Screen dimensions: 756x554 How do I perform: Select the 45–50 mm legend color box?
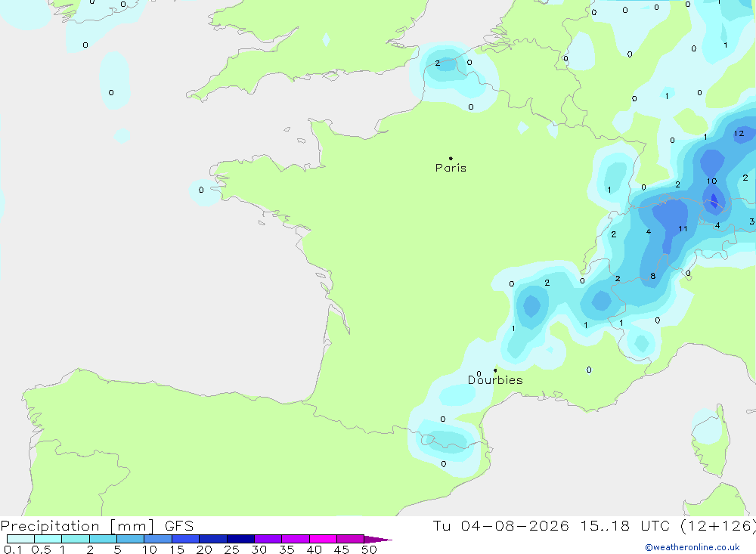point(351,539)
